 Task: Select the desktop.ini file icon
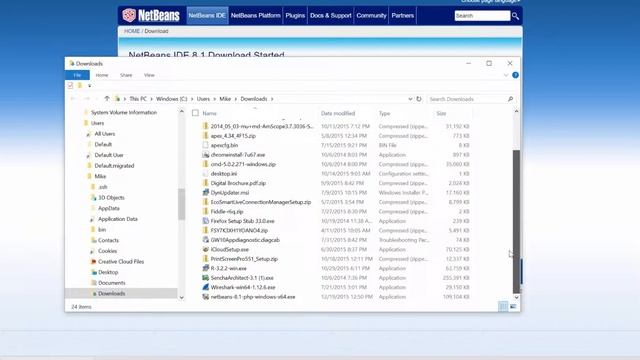[206, 173]
